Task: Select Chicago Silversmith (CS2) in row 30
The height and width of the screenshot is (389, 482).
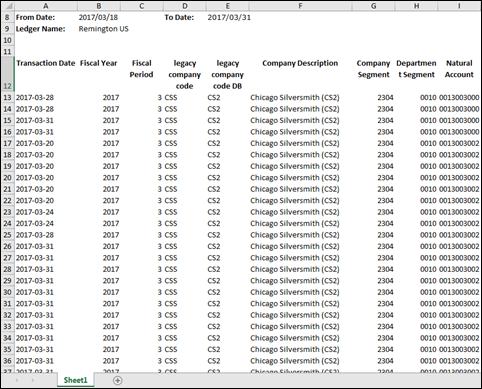Action: click(300, 292)
